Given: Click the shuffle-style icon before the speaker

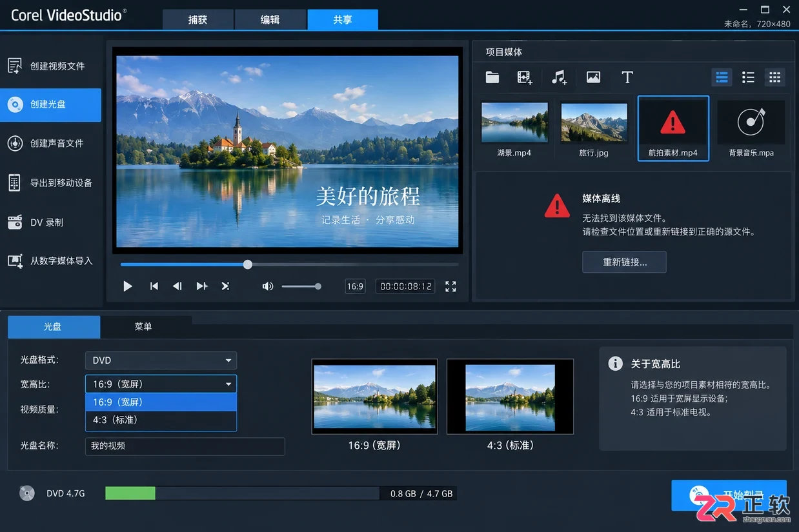Looking at the screenshot, I should click(x=225, y=286).
